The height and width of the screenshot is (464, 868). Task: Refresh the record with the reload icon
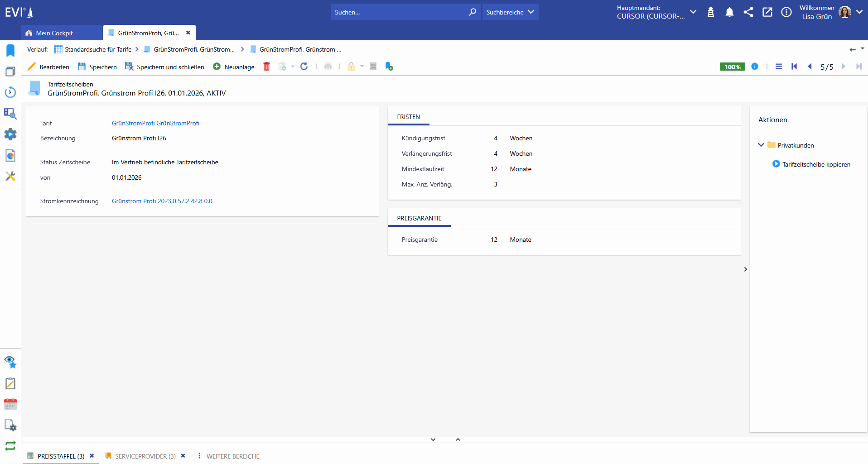304,67
